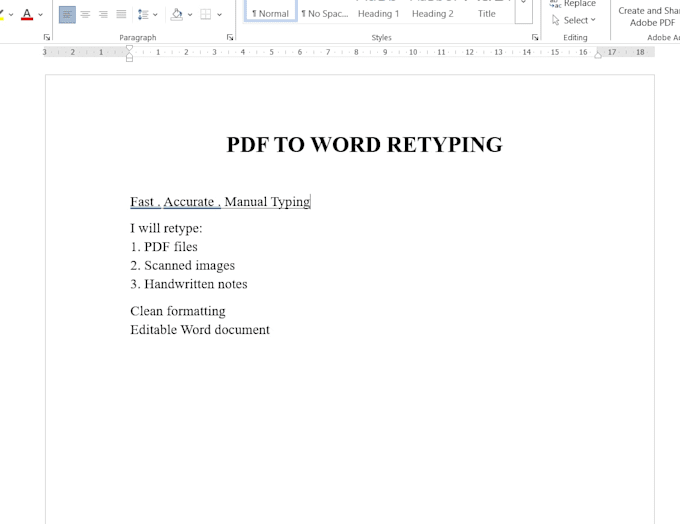Click the line 'Fast . Accurate . Manual Typing'
Image resolution: width=680 pixels, height=524 pixels.
click(220, 202)
